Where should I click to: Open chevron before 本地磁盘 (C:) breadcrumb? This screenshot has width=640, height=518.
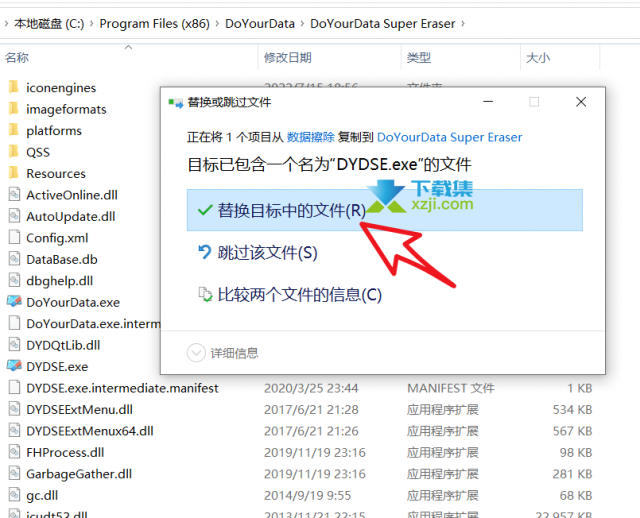tap(6, 24)
